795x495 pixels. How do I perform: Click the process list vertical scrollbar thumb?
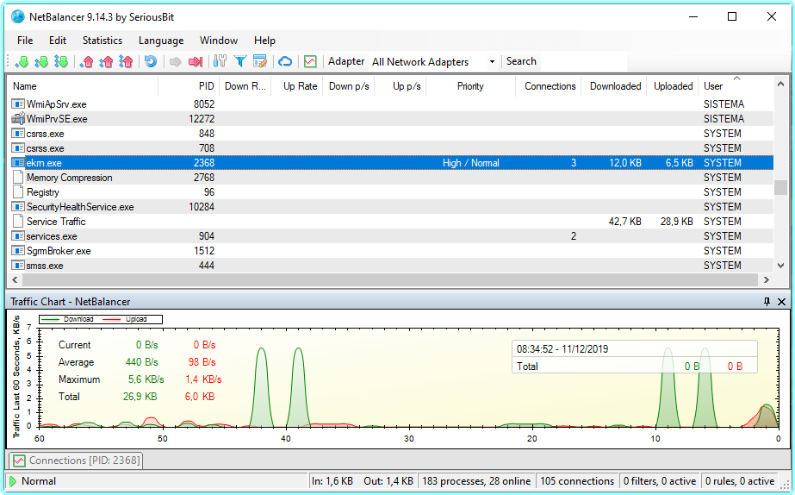[781, 188]
